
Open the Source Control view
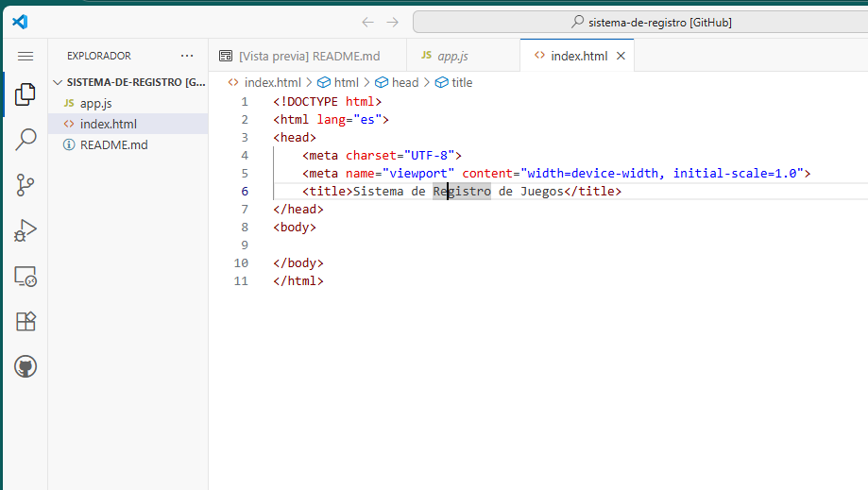[x=26, y=185]
